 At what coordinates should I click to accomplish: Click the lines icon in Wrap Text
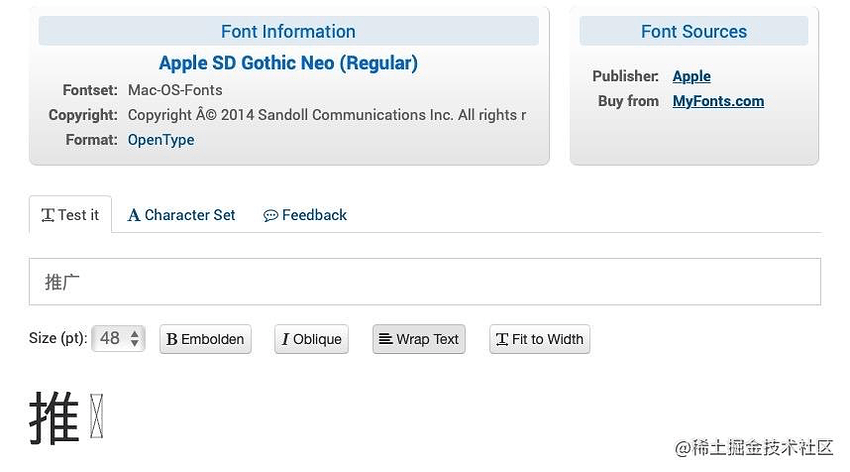(x=385, y=339)
